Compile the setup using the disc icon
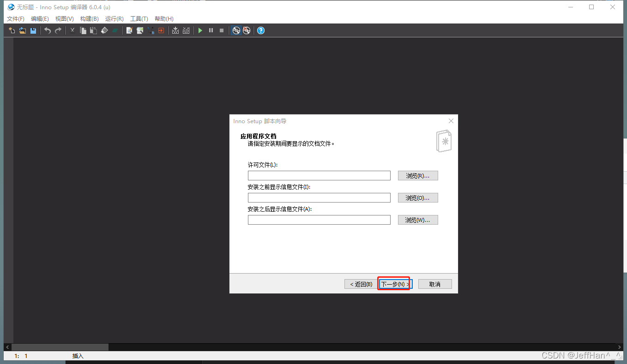This screenshot has width=627, height=364. [x=236, y=30]
